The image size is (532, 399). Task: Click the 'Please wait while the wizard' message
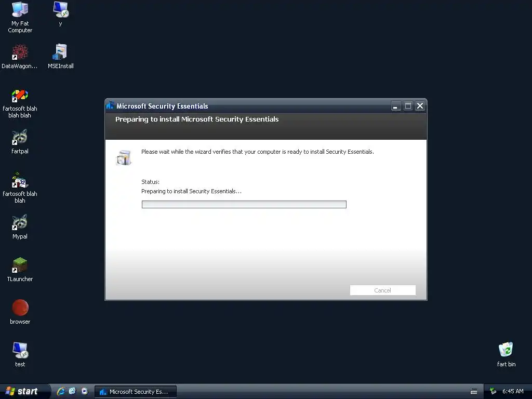coord(258,152)
